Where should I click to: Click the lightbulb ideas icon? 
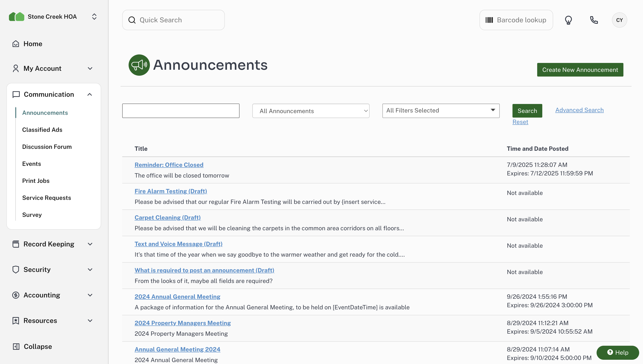tap(568, 20)
